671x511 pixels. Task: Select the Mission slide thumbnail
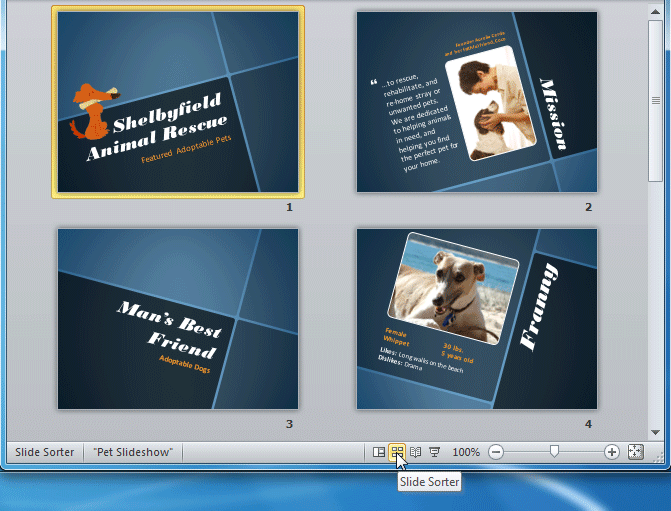[477, 102]
